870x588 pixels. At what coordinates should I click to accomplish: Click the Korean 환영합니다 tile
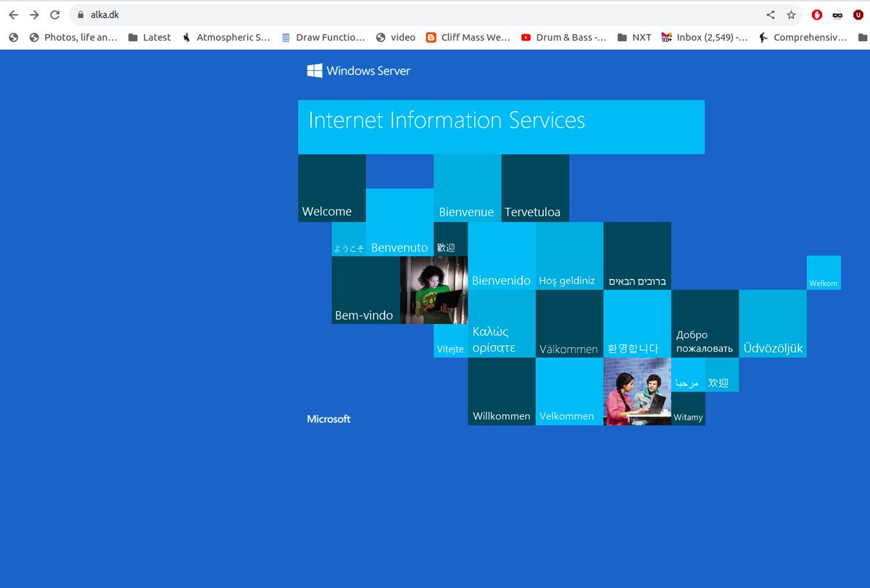637,323
